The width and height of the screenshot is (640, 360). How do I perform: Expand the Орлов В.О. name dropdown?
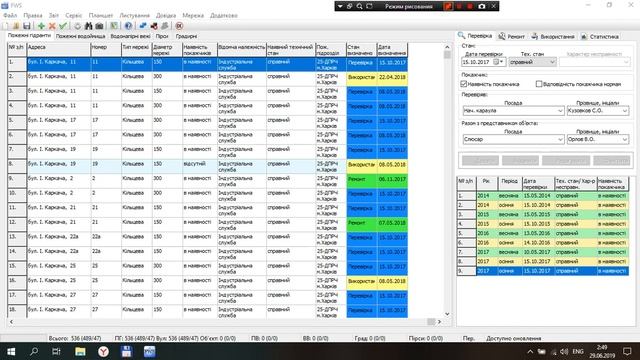(x=624, y=139)
